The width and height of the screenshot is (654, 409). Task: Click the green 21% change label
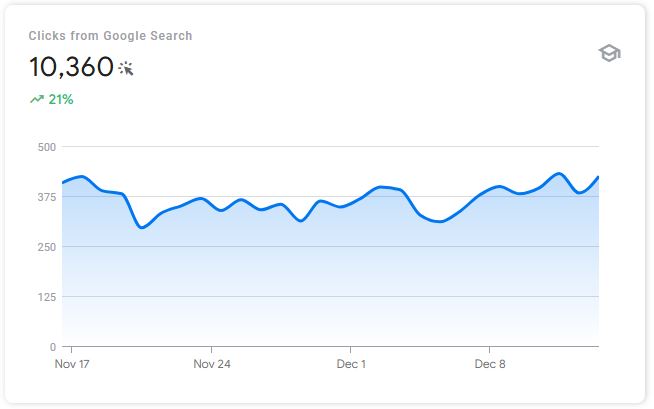tap(61, 99)
